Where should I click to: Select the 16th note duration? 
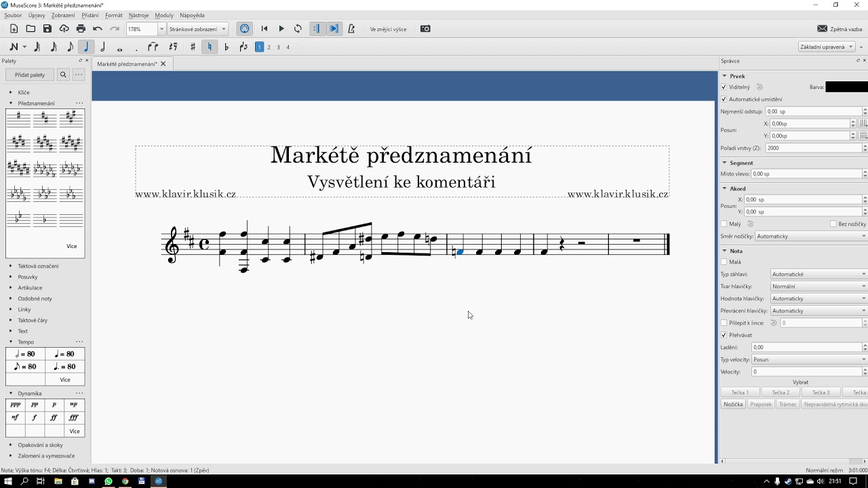pyautogui.click(x=54, y=47)
